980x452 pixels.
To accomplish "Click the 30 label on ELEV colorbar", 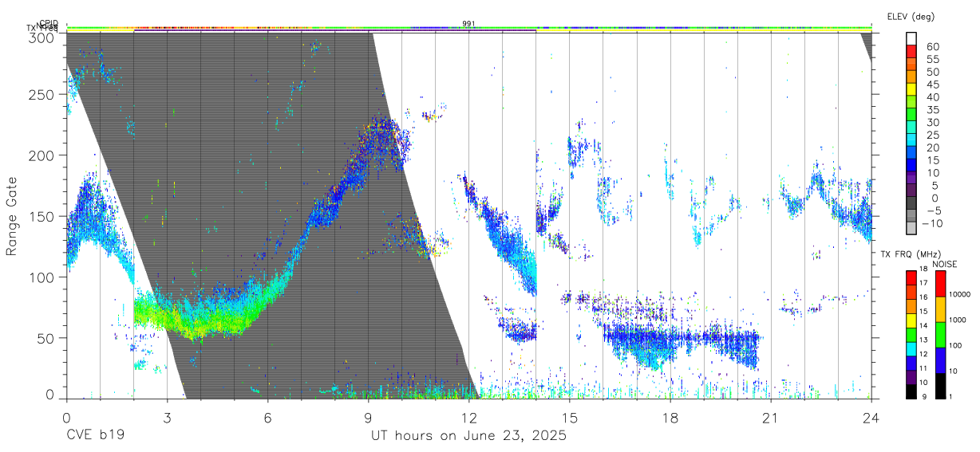I will click(932, 122).
